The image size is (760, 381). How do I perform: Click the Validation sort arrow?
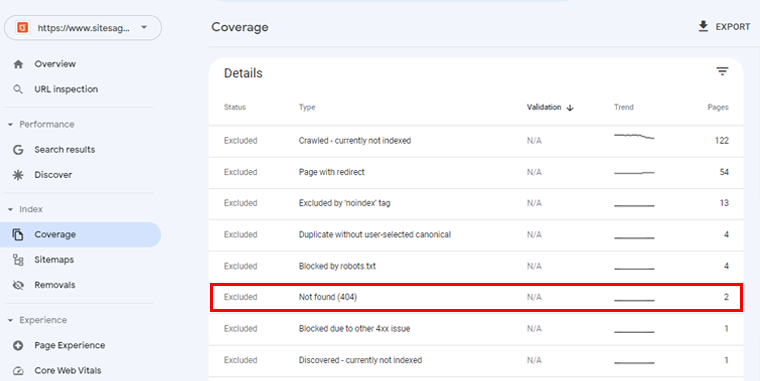click(x=570, y=108)
